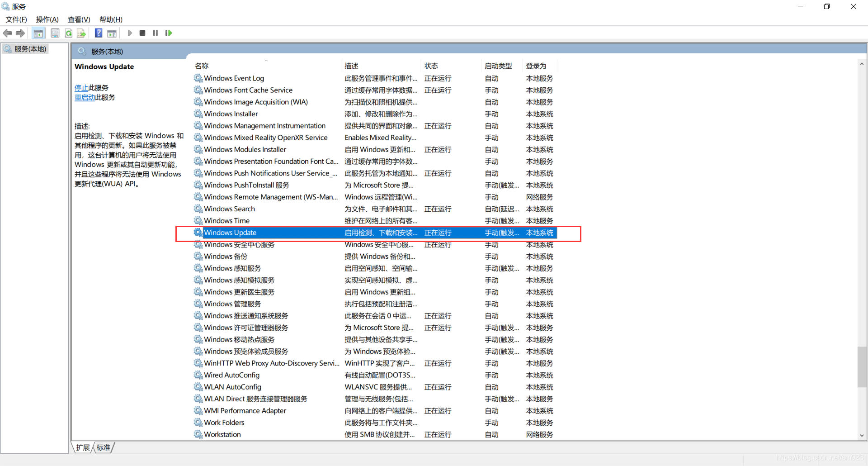Select Windows 更新医生服务 row
The image size is (868, 466).
point(375,292)
